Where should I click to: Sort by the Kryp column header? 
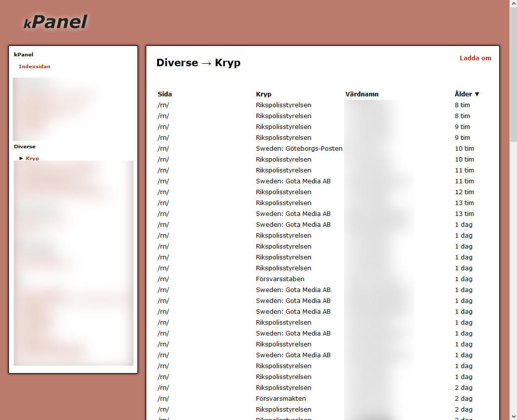(263, 94)
